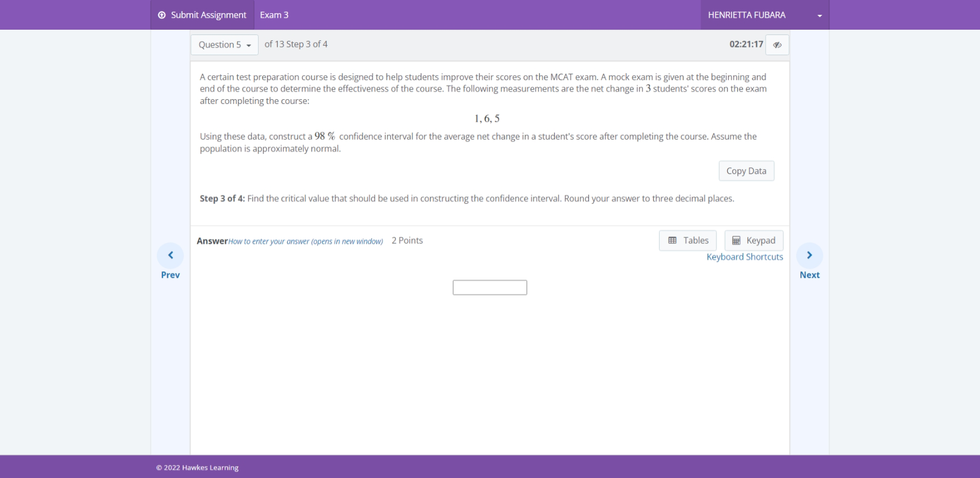Expand the Question 5 dropdown
The image size is (980, 478).
tap(225, 45)
